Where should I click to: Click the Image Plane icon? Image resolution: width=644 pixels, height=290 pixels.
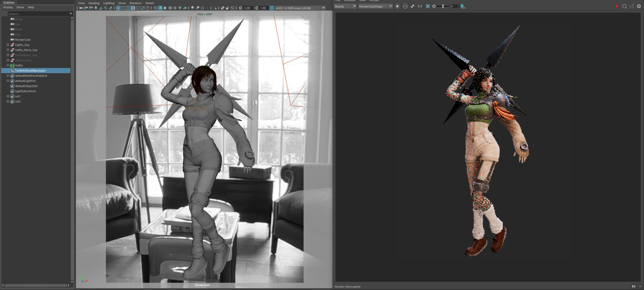pyautogui.click(x=101, y=8)
